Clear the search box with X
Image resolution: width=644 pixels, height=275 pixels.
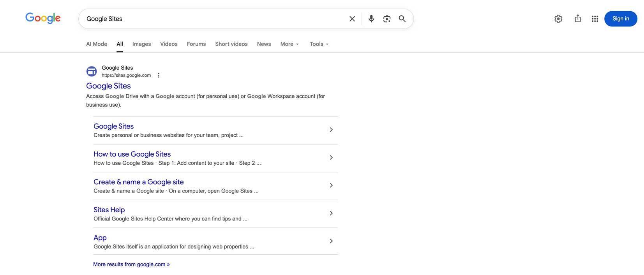(352, 19)
